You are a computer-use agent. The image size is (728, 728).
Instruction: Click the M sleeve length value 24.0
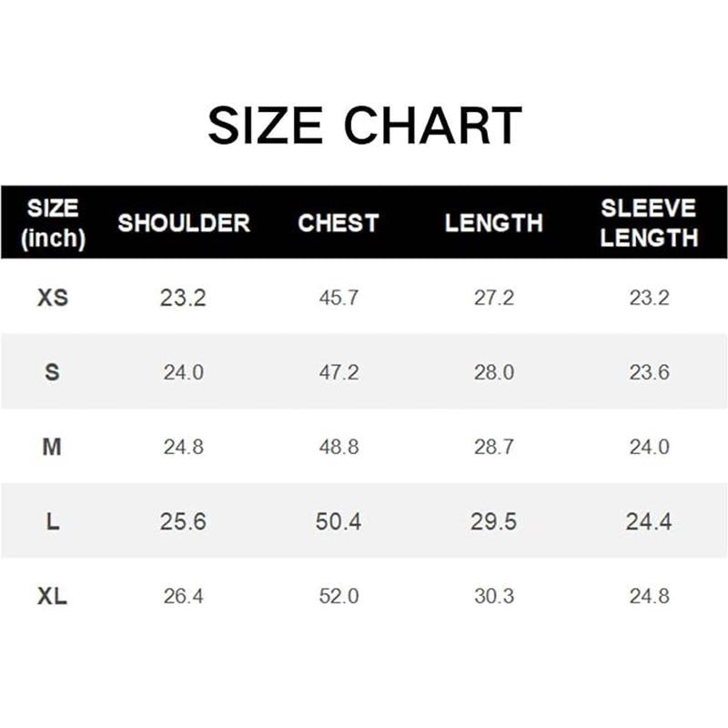pos(649,447)
